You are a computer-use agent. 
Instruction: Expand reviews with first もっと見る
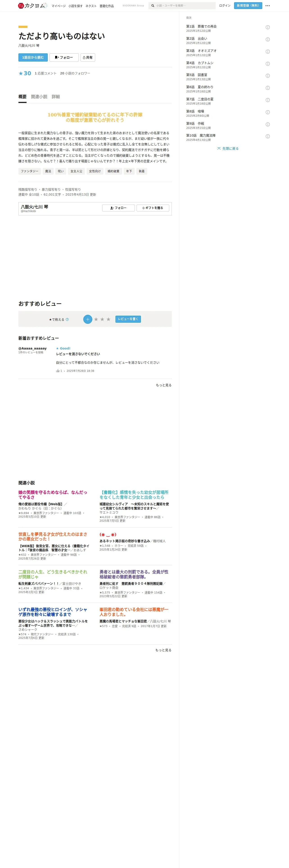click(x=163, y=385)
